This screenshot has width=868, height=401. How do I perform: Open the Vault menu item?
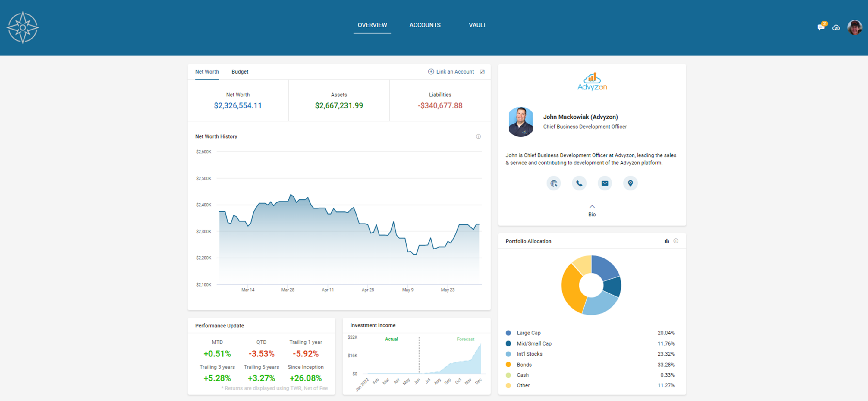point(477,25)
